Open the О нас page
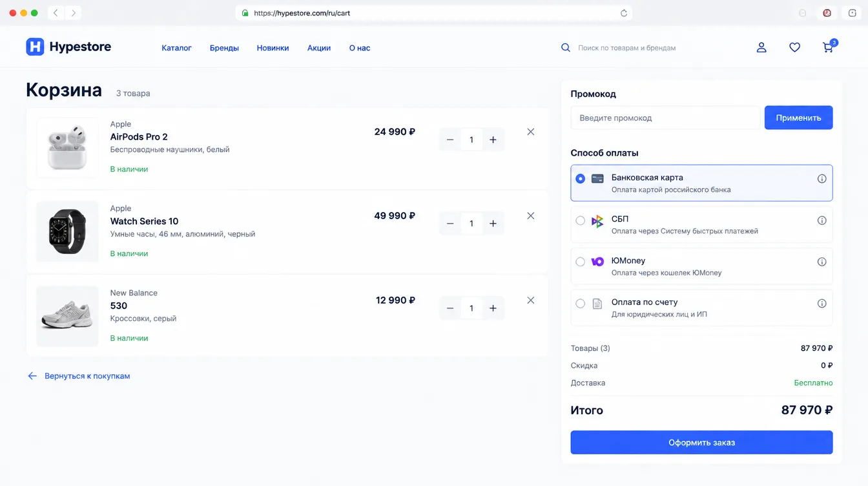Screen dimensions: 868x486 [x=360, y=48]
